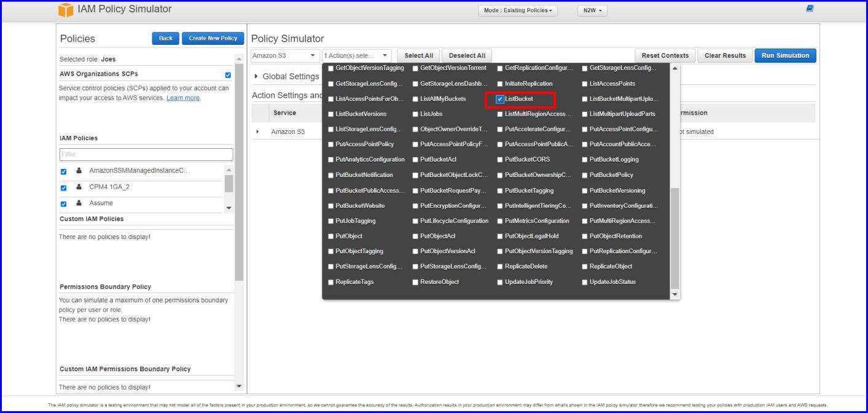Click the policies panel scroll down arrow
Viewport: 868px width, 413px height.
239,386
